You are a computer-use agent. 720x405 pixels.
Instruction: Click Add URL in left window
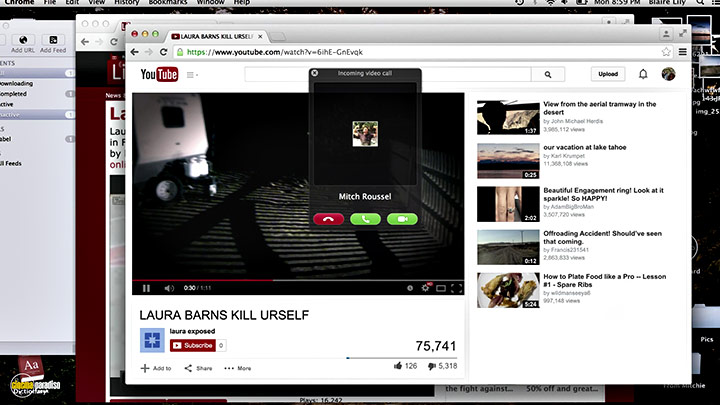[x=23, y=45]
